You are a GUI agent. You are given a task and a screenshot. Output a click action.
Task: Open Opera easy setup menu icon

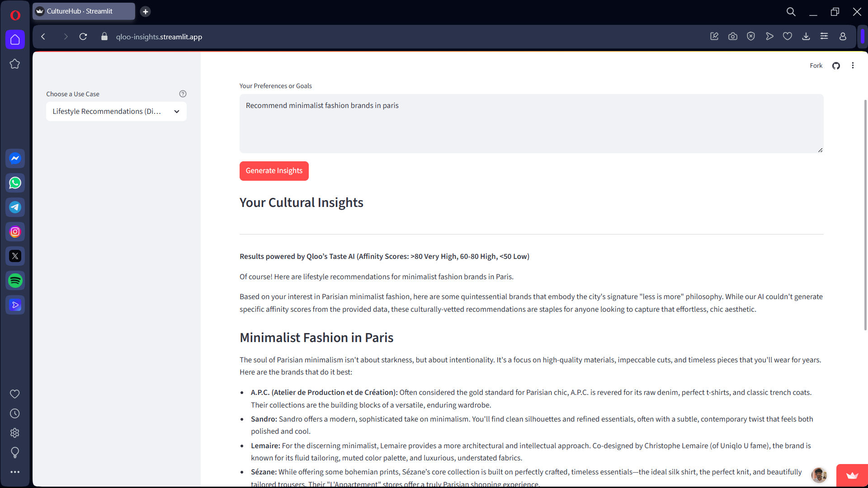[824, 37]
